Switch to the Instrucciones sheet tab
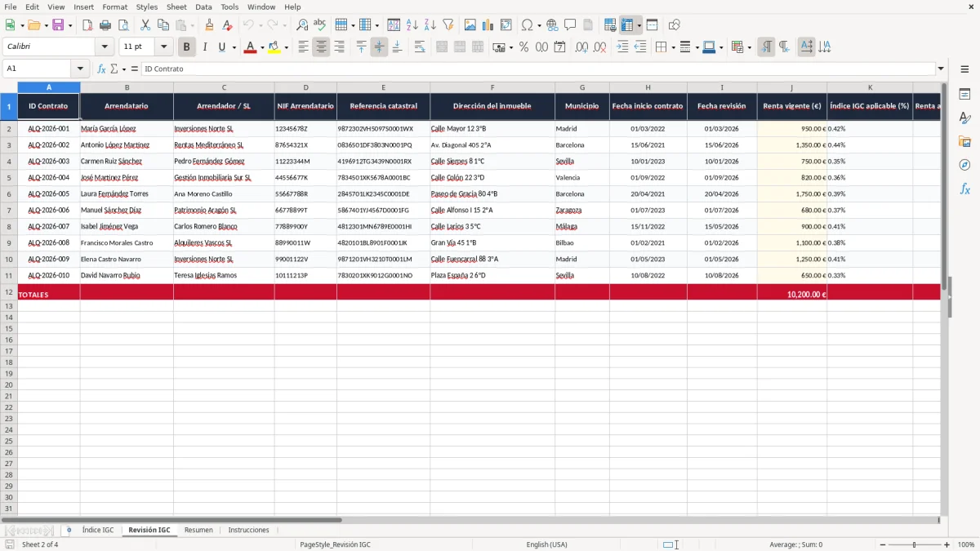980x551 pixels. [x=248, y=530]
